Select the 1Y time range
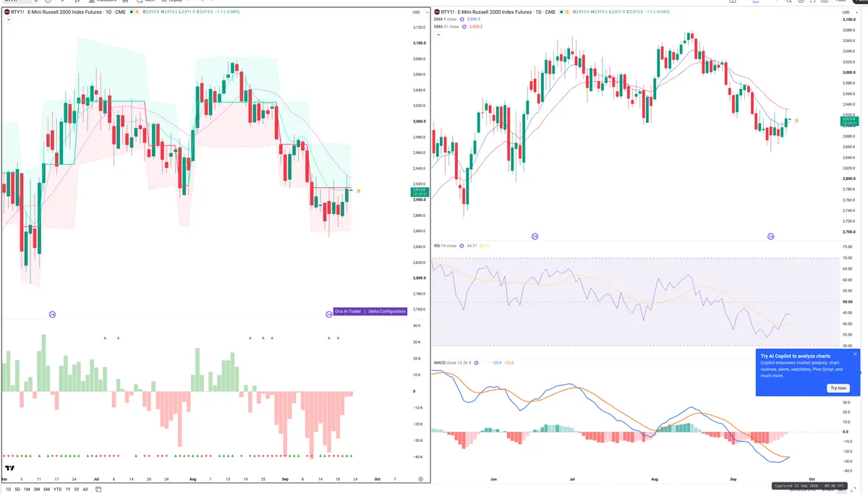This screenshot has height=494, width=868. pyautogui.click(x=67, y=489)
